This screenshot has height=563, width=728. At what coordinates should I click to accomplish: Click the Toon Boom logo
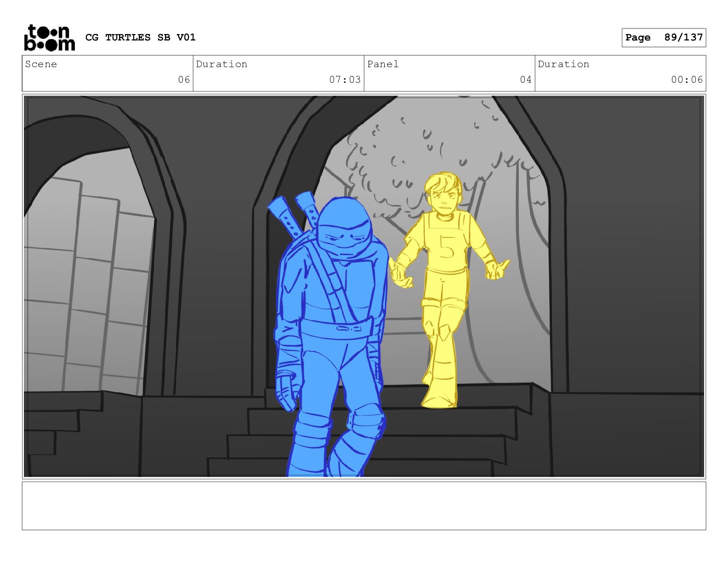(49, 38)
